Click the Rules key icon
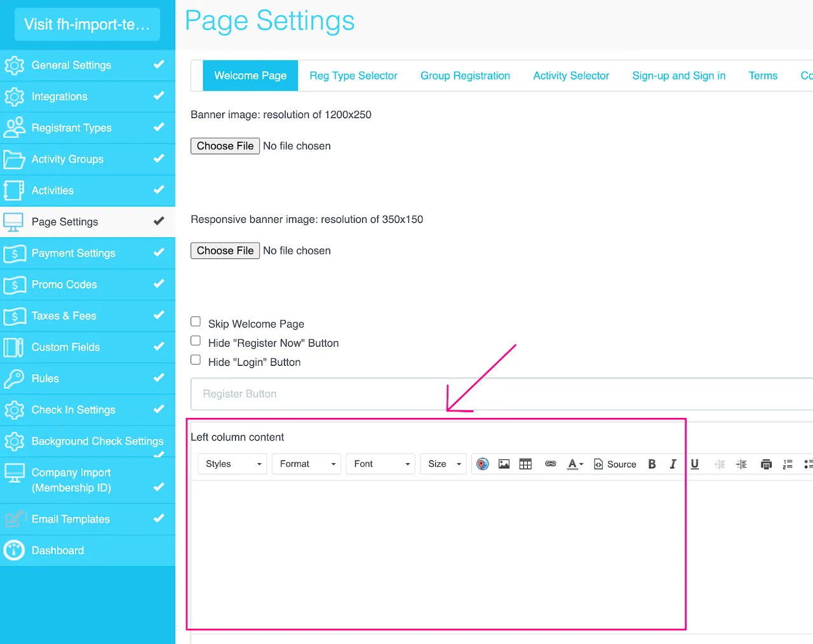The image size is (813, 644). (14, 379)
